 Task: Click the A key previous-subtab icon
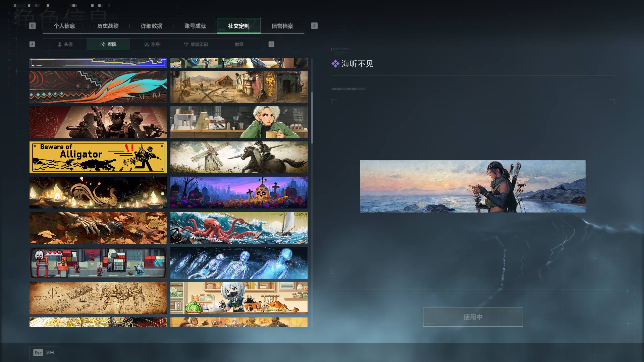[32, 44]
